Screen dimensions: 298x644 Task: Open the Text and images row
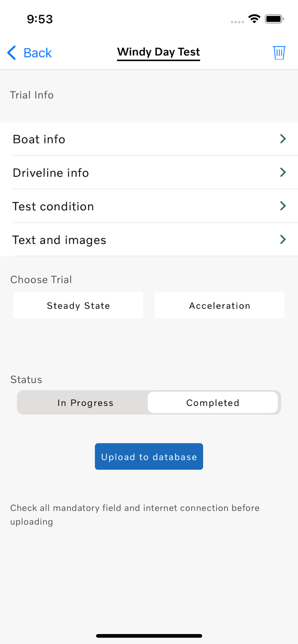coord(129,240)
